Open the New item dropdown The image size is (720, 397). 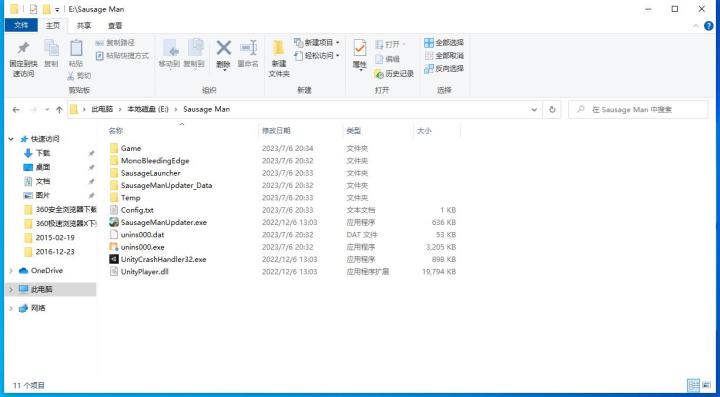(317, 43)
